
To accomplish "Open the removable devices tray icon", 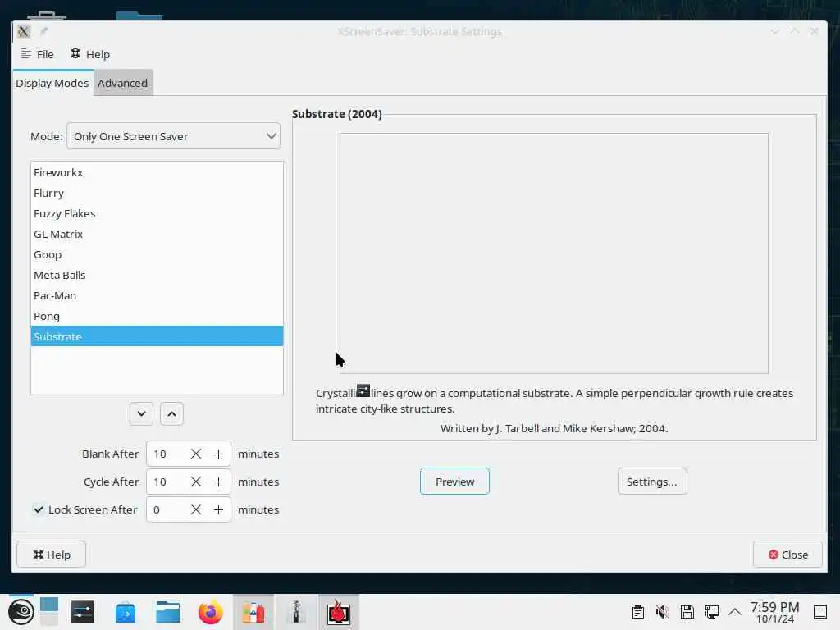I will click(x=687, y=612).
